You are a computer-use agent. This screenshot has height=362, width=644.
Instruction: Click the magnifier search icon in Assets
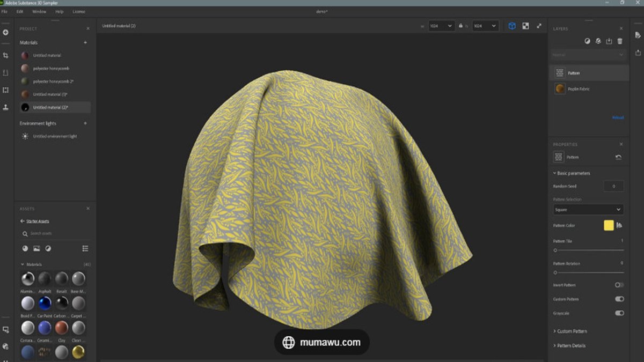[25, 234]
